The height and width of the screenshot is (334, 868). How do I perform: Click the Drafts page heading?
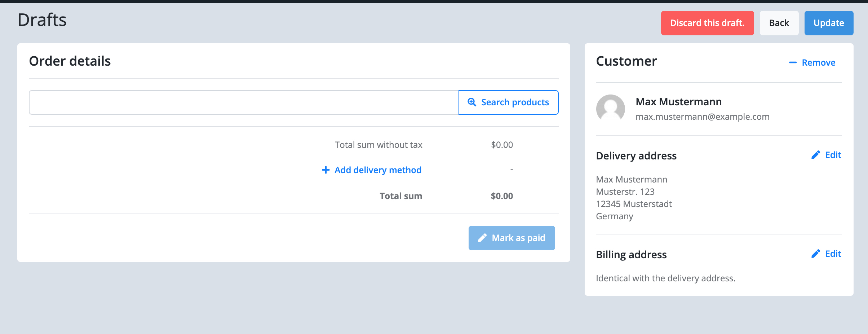42,20
